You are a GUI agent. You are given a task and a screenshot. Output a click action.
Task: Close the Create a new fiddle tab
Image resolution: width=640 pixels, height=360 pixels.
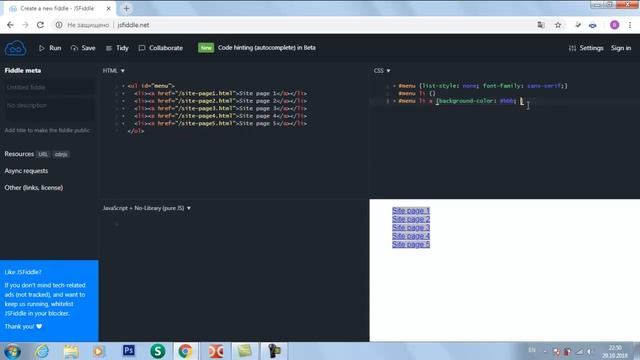point(109,8)
